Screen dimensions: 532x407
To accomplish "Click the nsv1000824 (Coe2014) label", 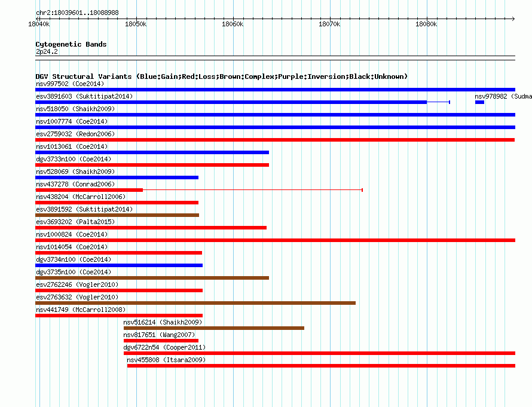I will click(x=72, y=234).
